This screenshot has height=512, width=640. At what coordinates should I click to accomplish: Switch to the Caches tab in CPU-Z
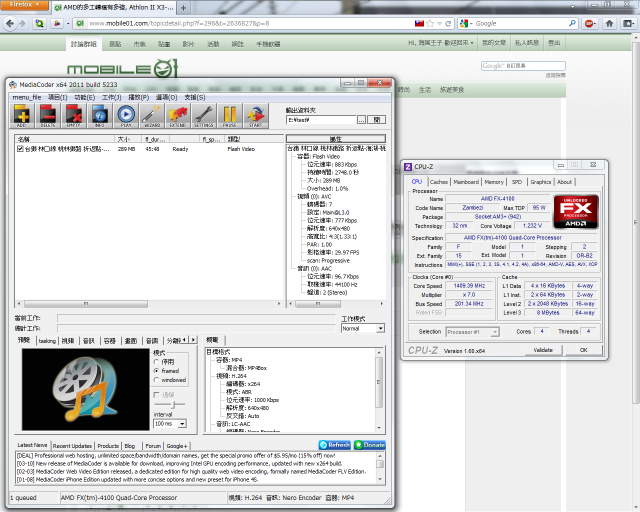click(439, 182)
